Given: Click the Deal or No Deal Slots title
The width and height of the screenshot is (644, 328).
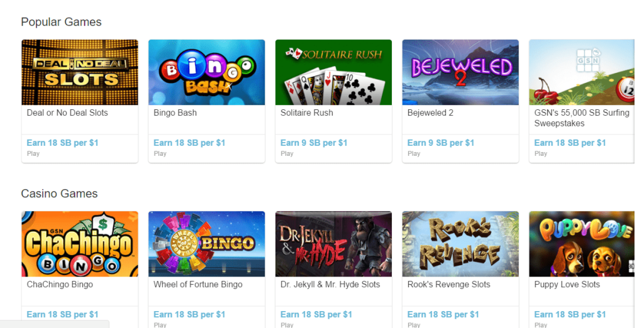Looking at the screenshot, I should point(67,113).
